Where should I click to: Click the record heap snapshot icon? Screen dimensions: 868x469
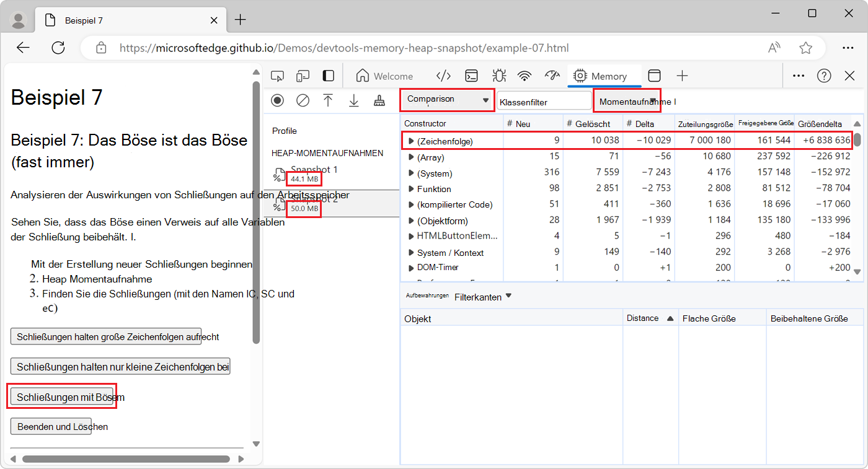click(x=277, y=100)
